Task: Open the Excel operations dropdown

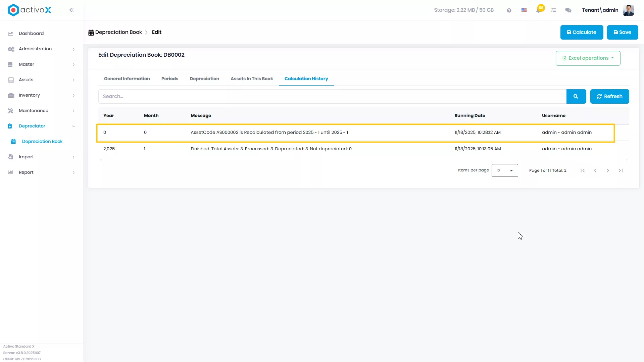Action: pos(588,58)
